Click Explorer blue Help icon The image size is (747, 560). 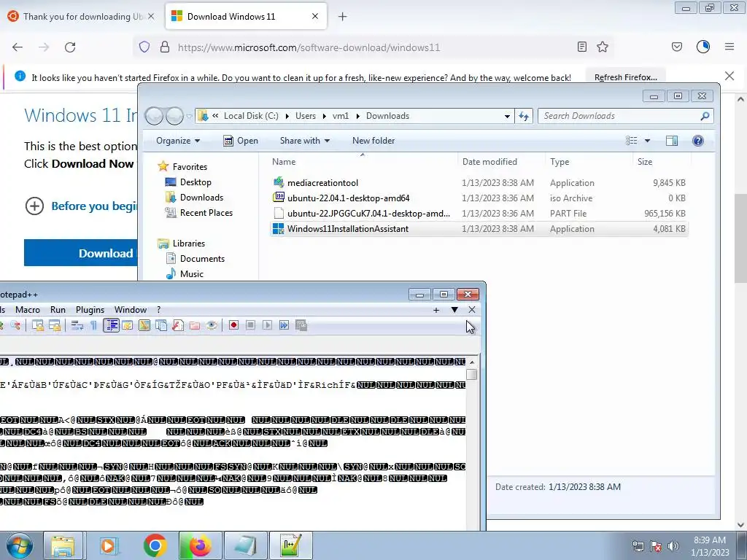[x=698, y=141]
